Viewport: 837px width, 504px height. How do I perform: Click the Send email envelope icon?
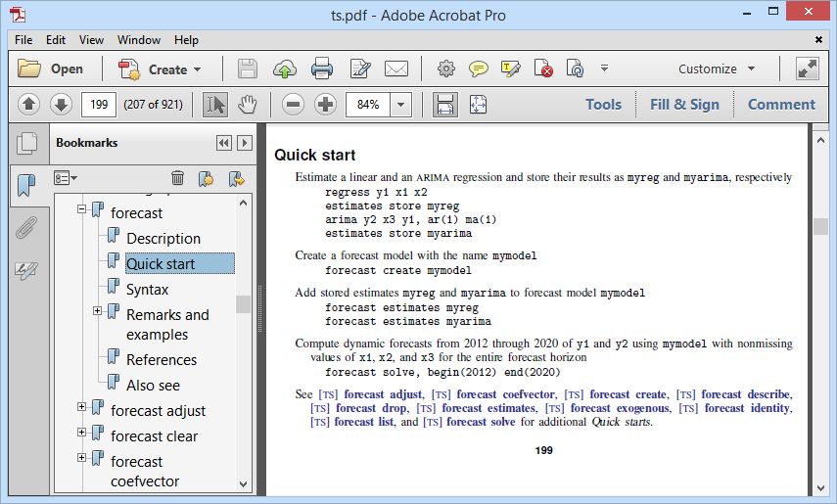tap(396, 69)
